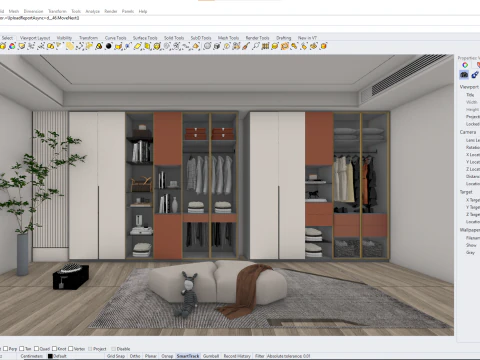This screenshot has width=480, height=360.
Task: Open the Dimension menu
Action: point(34,11)
